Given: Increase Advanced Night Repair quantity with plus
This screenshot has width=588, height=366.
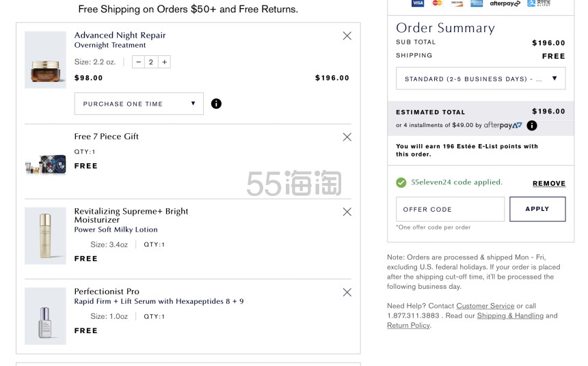Looking at the screenshot, I should point(164,62).
